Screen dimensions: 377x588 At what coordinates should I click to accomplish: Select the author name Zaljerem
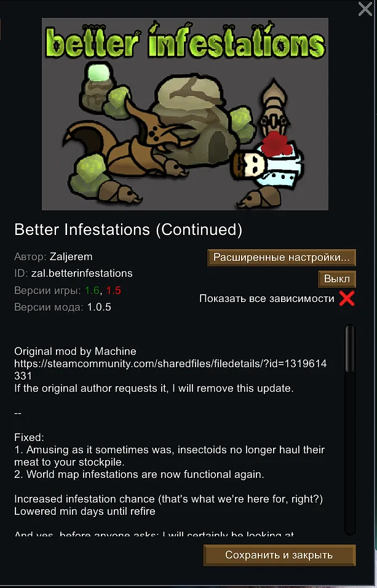coord(71,257)
